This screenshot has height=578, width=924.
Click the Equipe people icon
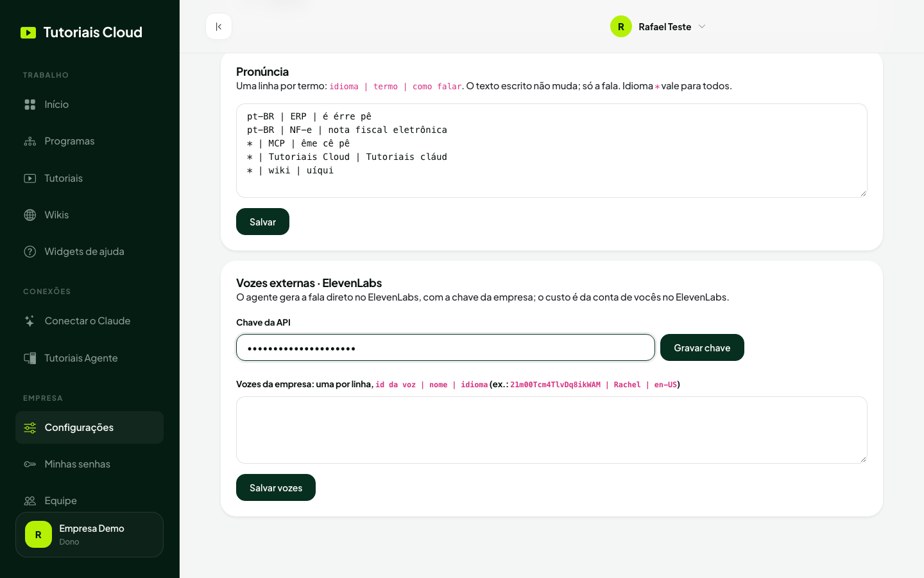30,501
